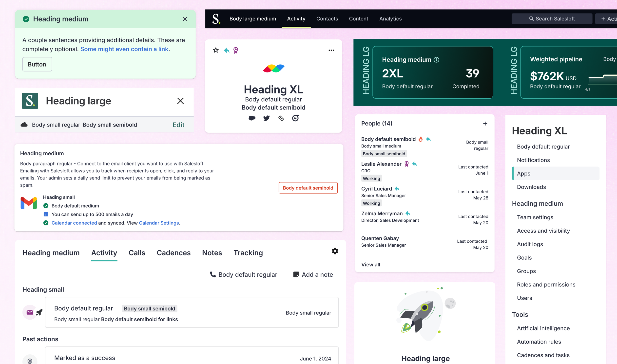Click the Search Salesloft field

[x=552, y=19]
